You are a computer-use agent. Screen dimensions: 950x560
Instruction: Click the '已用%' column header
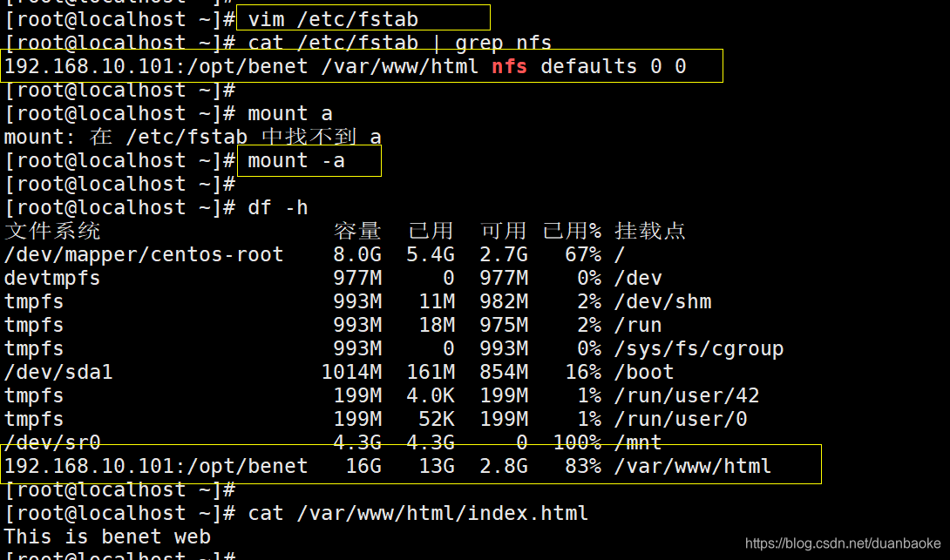pos(572,231)
